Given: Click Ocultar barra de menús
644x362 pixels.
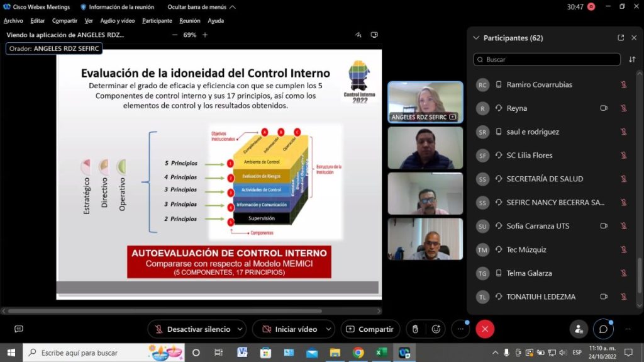Looking at the screenshot, I should click(201, 7).
